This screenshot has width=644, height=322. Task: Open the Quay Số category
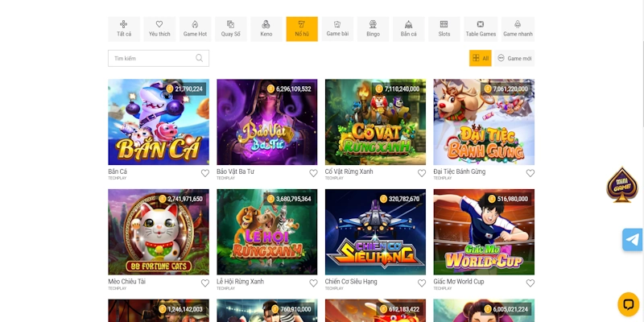(x=231, y=29)
